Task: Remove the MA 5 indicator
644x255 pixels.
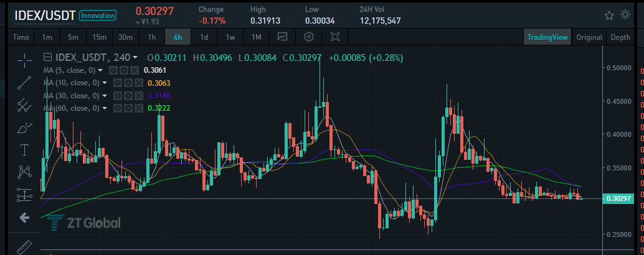Action: click(x=135, y=70)
